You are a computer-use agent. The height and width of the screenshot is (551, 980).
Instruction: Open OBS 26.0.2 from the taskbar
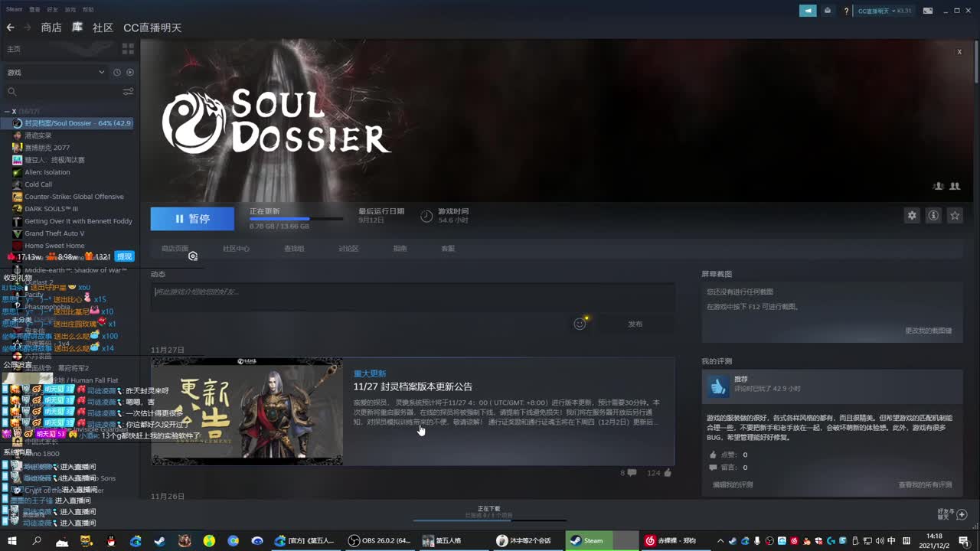(379, 540)
